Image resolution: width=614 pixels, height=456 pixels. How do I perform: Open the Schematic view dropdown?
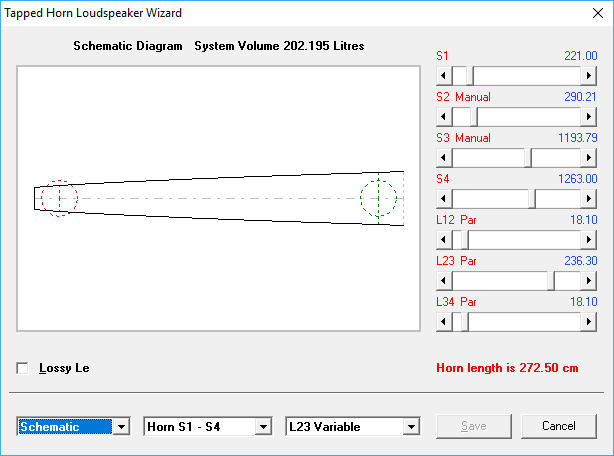[x=122, y=427]
